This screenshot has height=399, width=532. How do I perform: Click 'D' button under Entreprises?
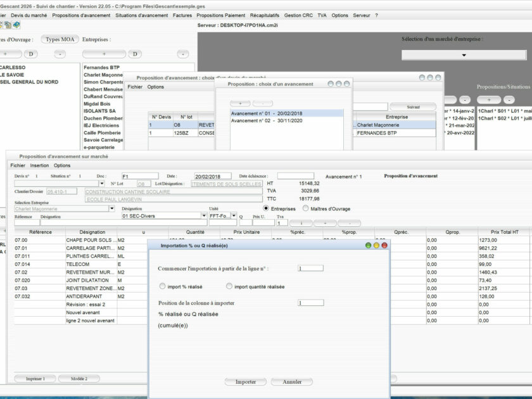[135, 54]
